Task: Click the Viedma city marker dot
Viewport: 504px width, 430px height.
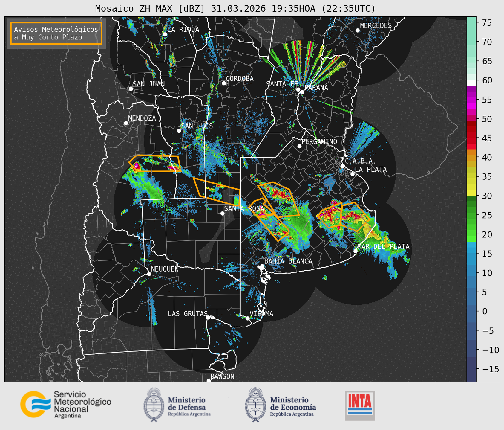Action: pyautogui.click(x=247, y=318)
